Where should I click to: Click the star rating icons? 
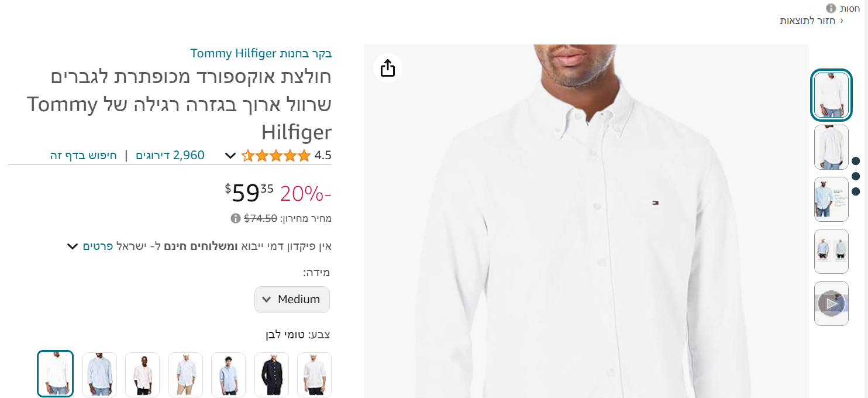pyautogui.click(x=277, y=156)
